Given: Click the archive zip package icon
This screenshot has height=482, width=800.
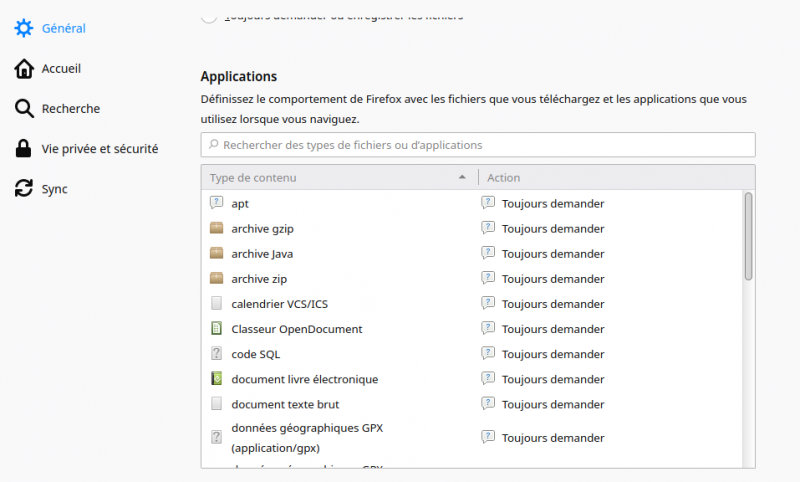Looking at the screenshot, I should (x=216, y=278).
